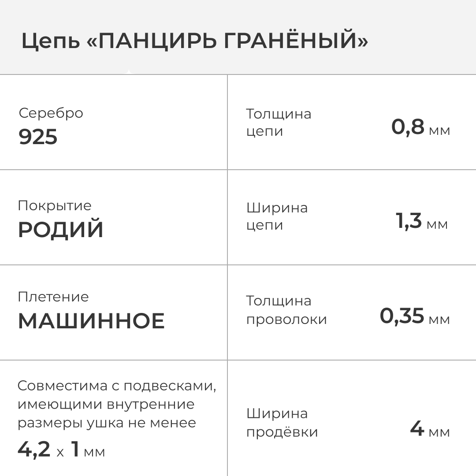The height and width of the screenshot is (476, 476).
Task: Click the 0,8 мм thickness value
Action: 420,127
